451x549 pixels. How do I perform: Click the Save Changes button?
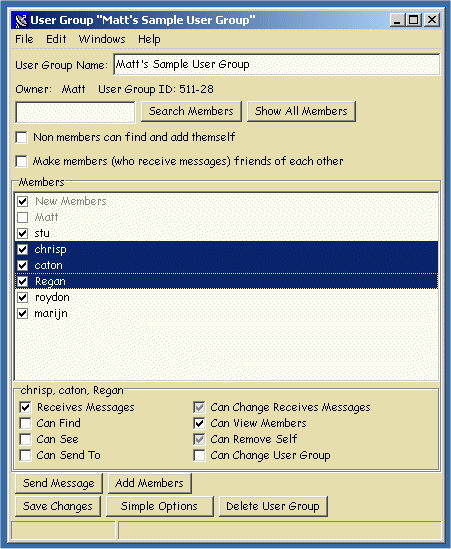click(x=58, y=506)
